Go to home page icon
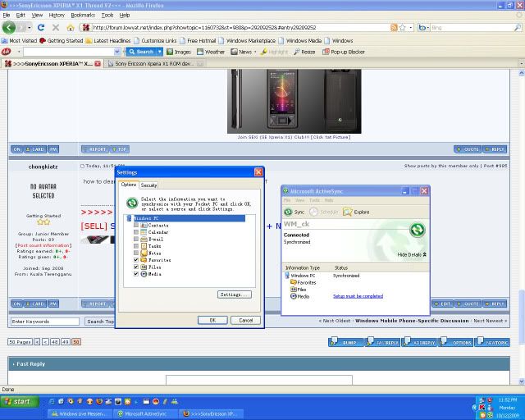 click(71, 28)
